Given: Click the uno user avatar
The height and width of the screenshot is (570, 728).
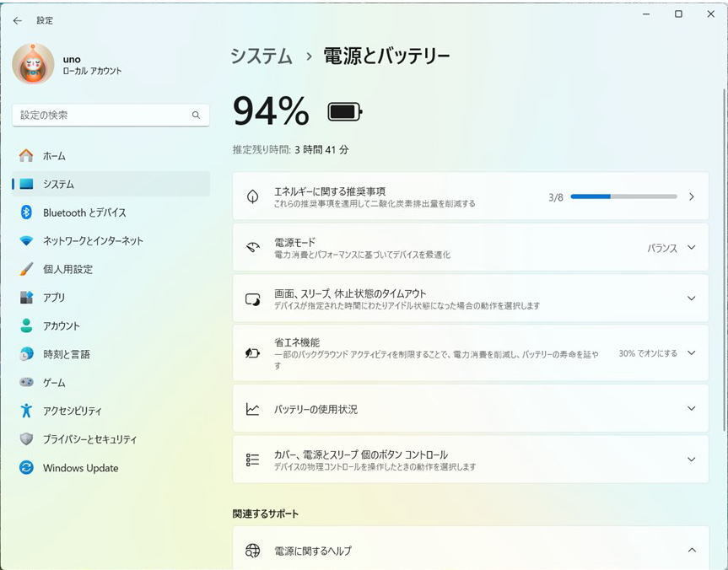Looking at the screenshot, I should [x=33, y=63].
